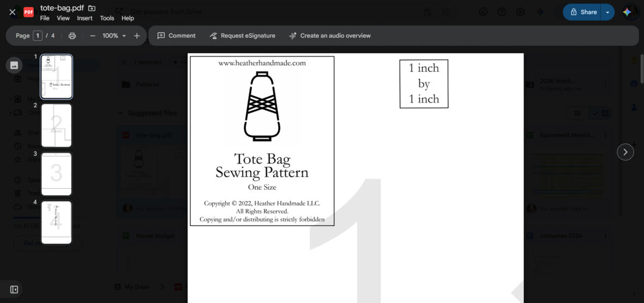Image resolution: width=644 pixels, height=303 pixels.
Task: Share the file with the Share button
Action: click(582, 12)
